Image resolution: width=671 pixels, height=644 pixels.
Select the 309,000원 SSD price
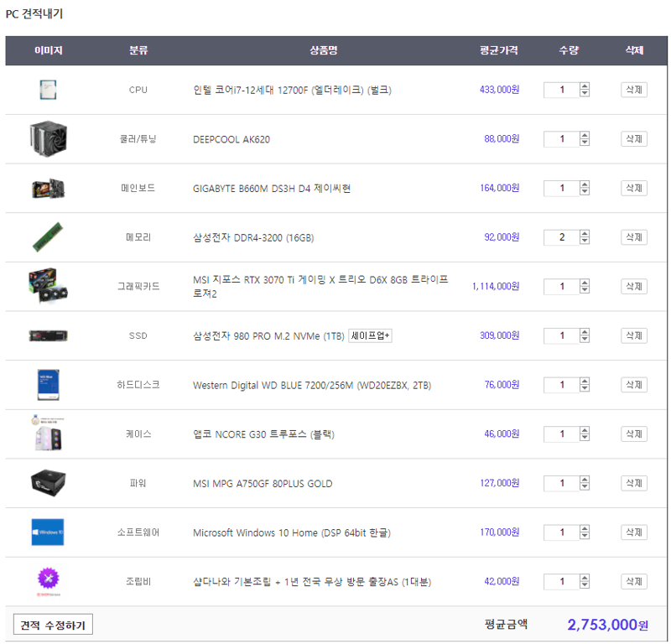499,335
